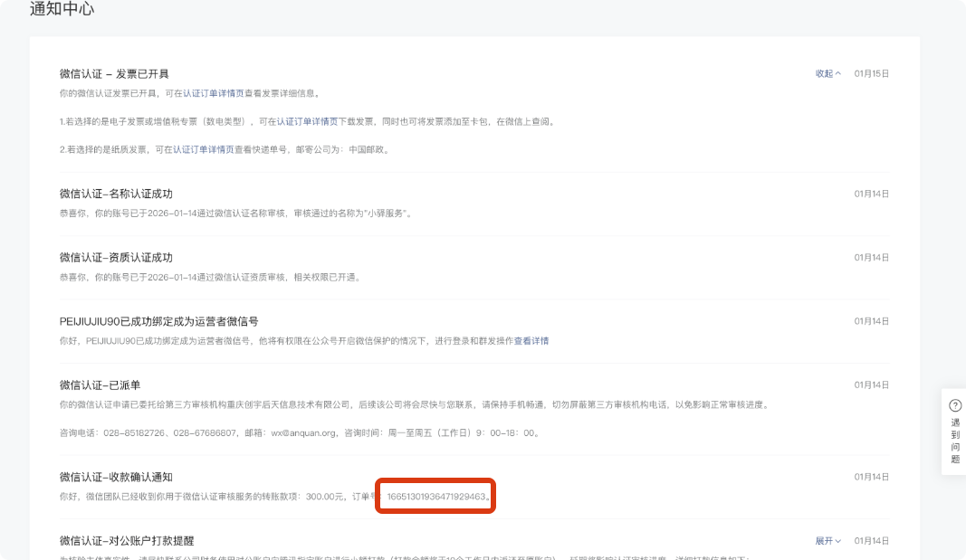Screen dimensions: 966x560
Task: Click the 01月14日 date beside 收款确认通知
Action: click(x=871, y=477)
